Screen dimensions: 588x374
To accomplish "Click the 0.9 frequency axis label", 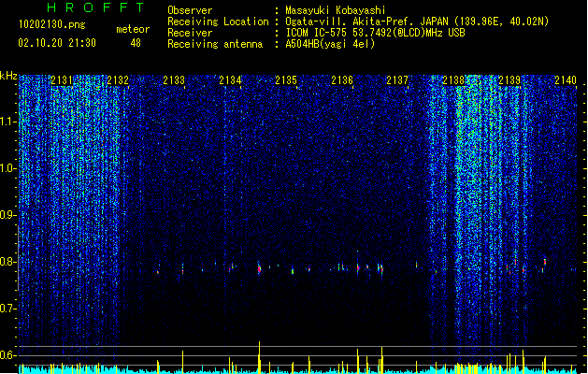I will [x=7, y=215].
